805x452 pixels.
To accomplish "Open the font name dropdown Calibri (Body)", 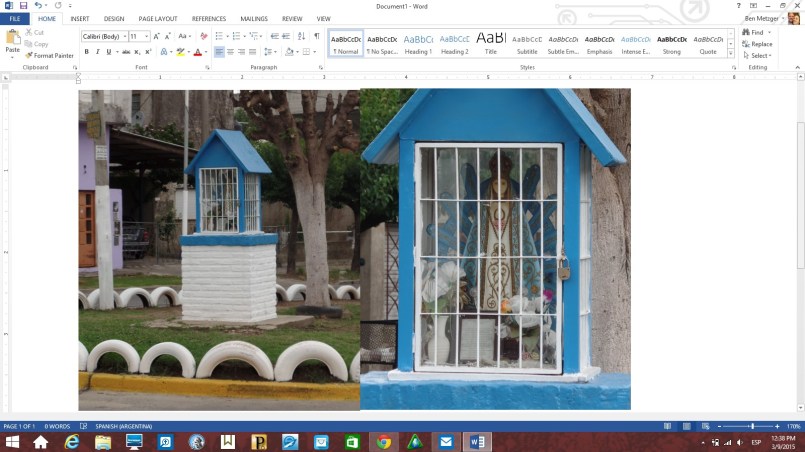I will (103, 36).
